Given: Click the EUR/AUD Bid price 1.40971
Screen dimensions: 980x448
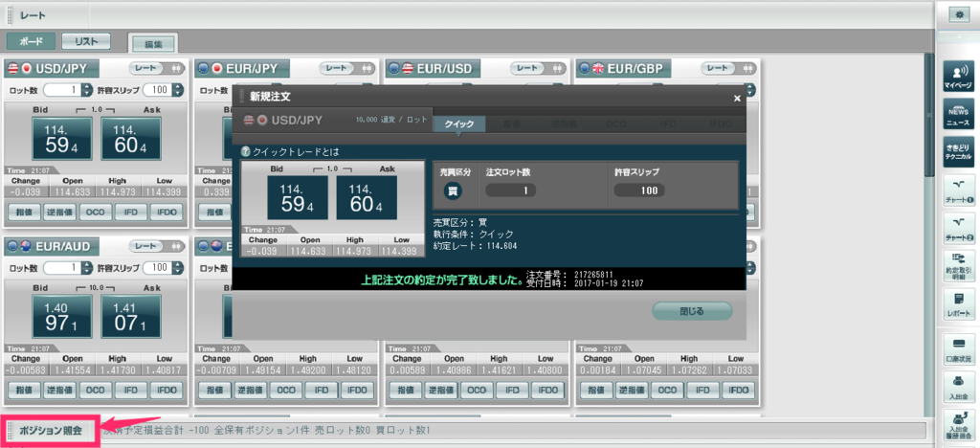Looking at the screenshot, I should coord(60,316).
